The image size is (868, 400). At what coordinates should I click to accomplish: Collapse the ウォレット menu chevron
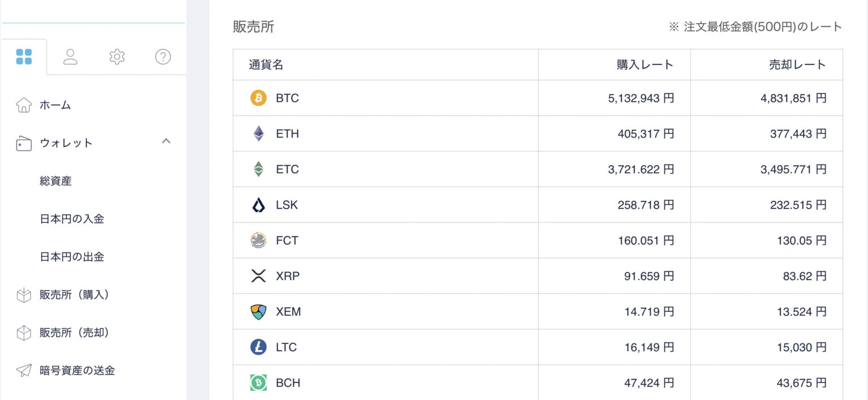coord(166,141)
